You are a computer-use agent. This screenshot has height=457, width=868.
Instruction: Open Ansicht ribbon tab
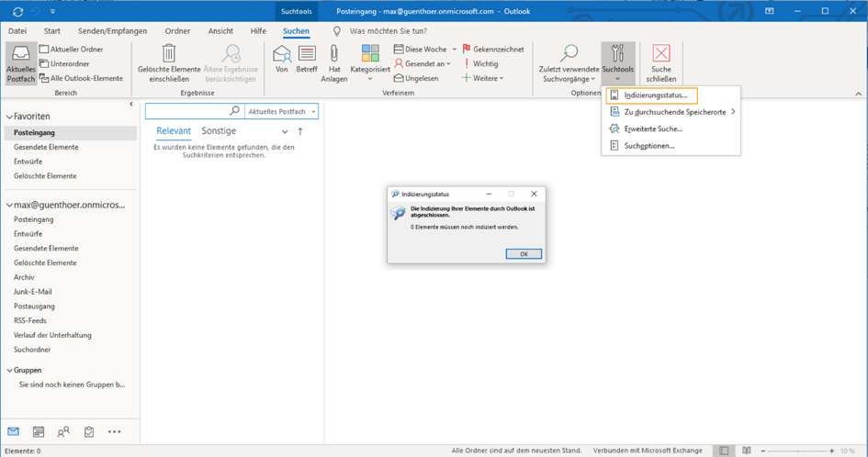point(220,31)
